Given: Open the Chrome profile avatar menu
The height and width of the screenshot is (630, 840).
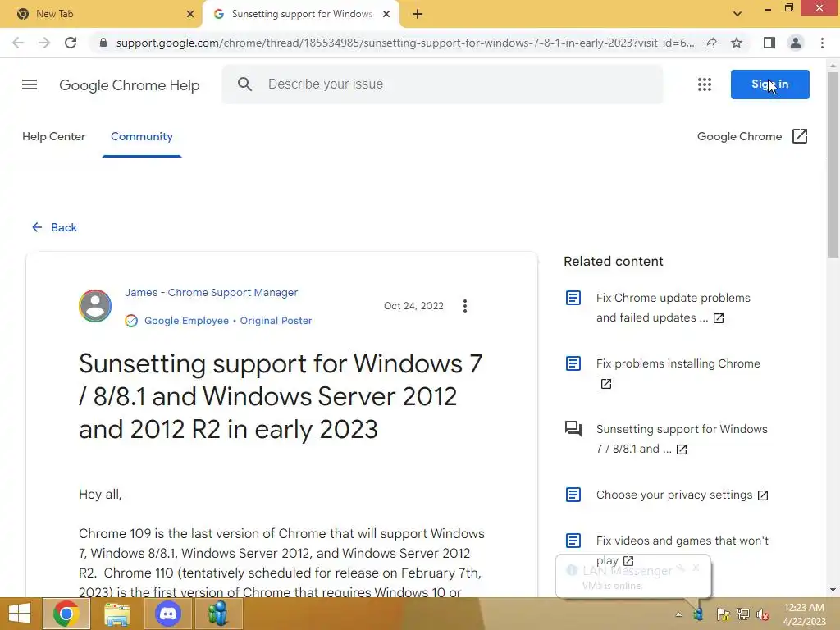Looking at the screenshot, I should click(796, 43).
